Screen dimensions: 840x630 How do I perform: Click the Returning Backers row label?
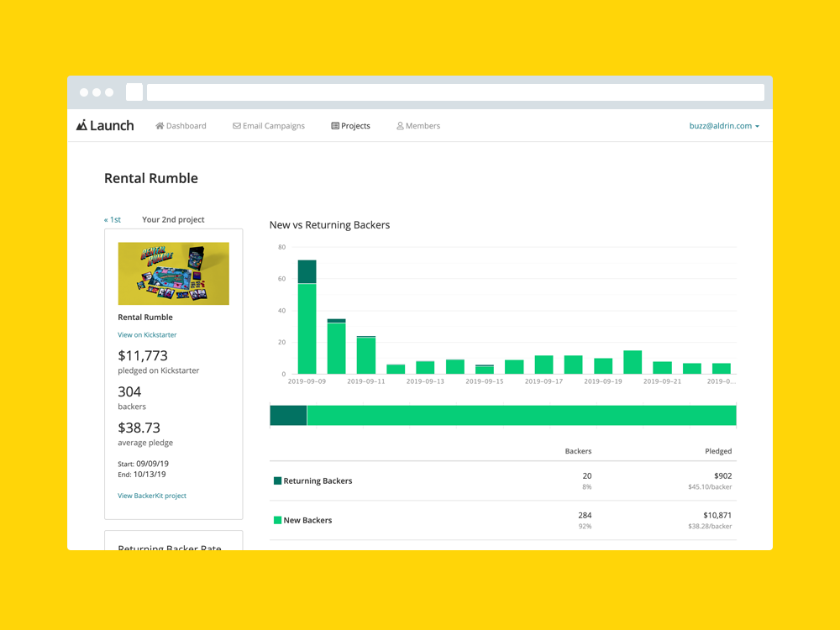pyautogui.click(x=318, y=480)
